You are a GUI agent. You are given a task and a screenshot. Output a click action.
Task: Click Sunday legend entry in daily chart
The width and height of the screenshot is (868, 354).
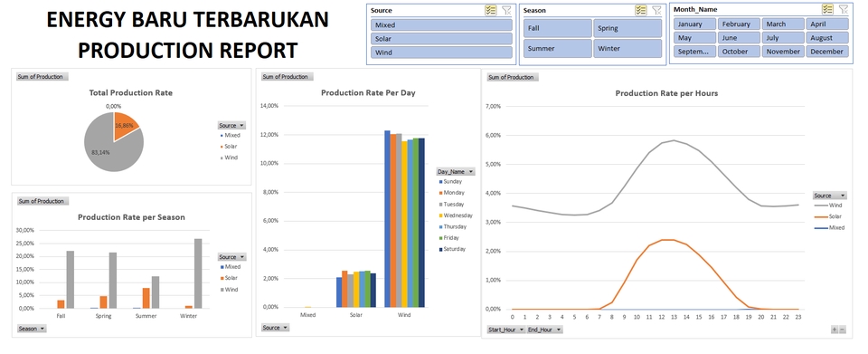(x=450, y=182)
